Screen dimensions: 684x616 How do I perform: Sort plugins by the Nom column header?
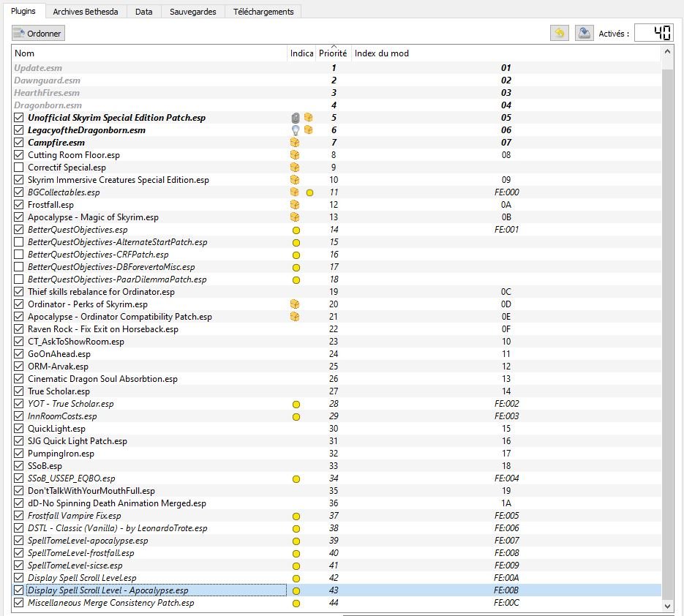pyautogui.click(x=146, y=53)
